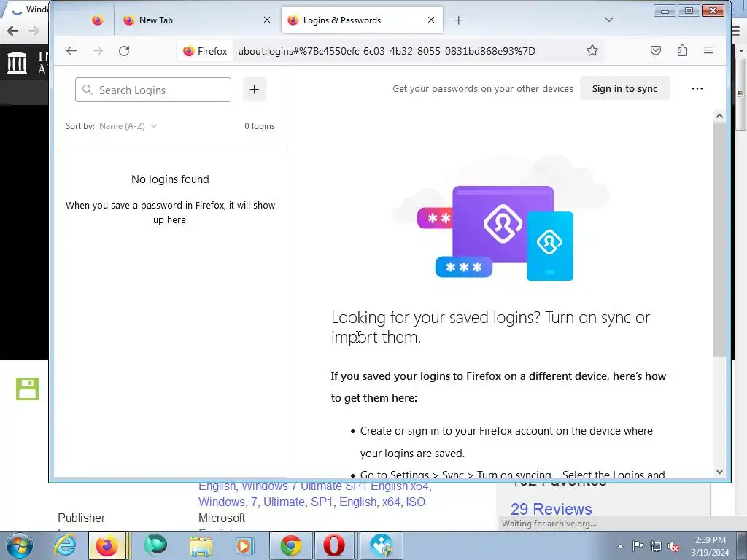Screen dimensions: 747x560
Task: Open Google Chrome from taskbar
Action: [291, 545]
